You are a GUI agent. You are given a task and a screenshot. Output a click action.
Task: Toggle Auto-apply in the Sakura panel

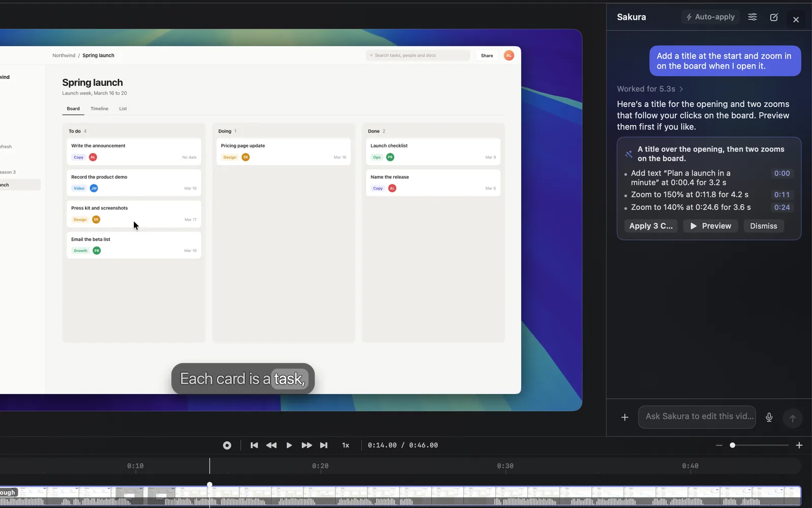click(710, 17)
